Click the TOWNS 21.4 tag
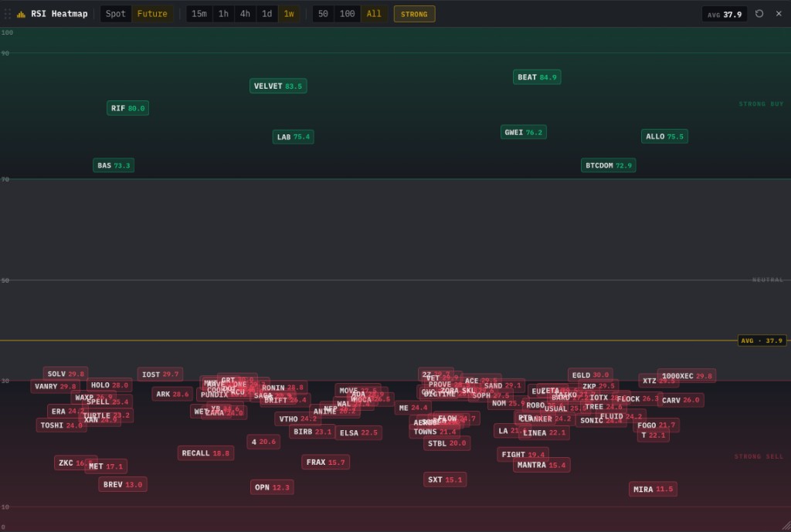Viewport: 791px width, 532px height. 434,432
